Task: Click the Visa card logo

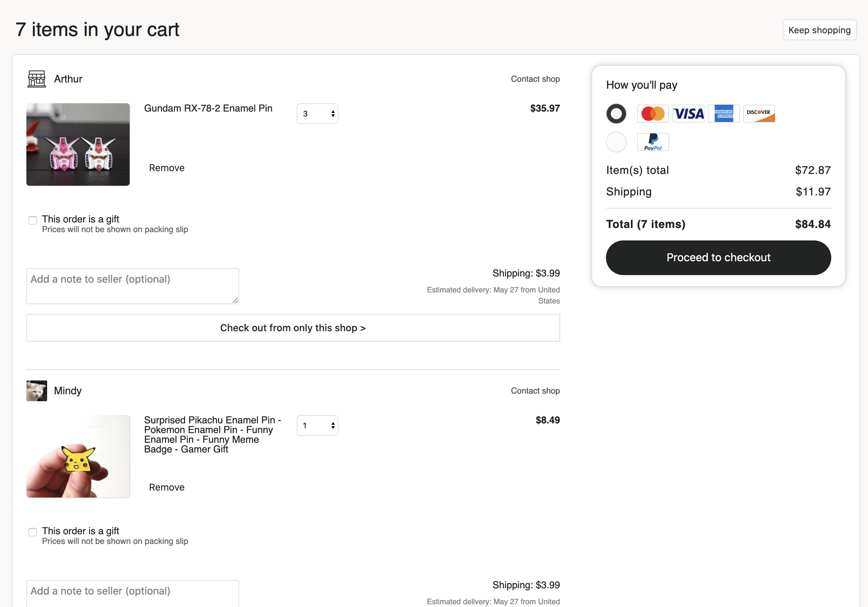Action: tap(688, 113)
